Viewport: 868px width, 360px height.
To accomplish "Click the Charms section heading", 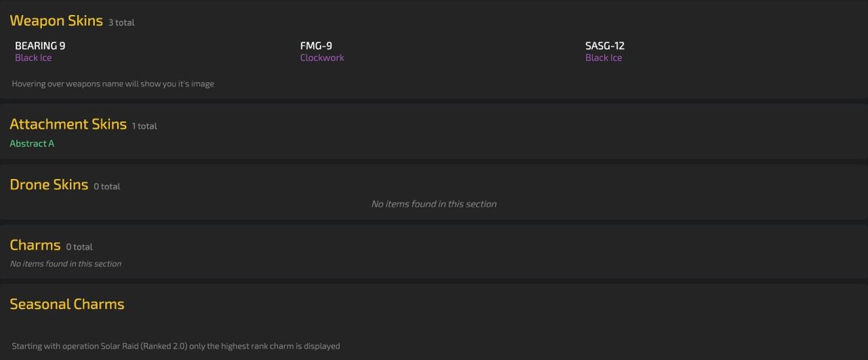I will [35, 245].
